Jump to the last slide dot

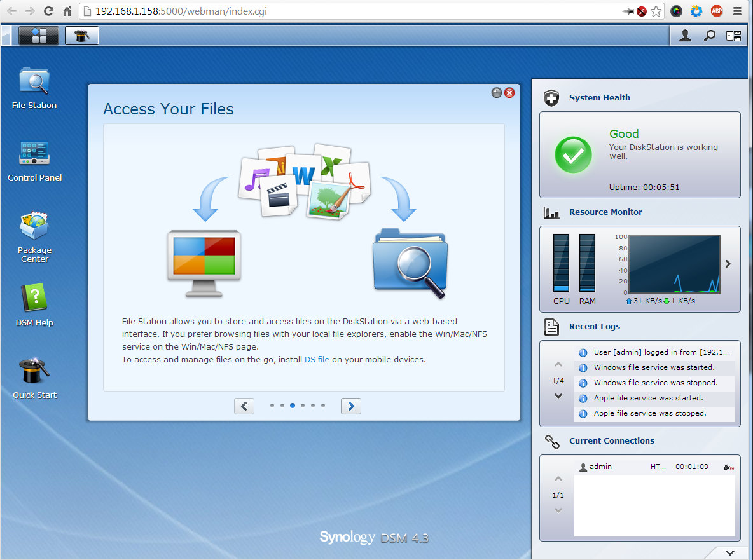(x=323, y=405)
